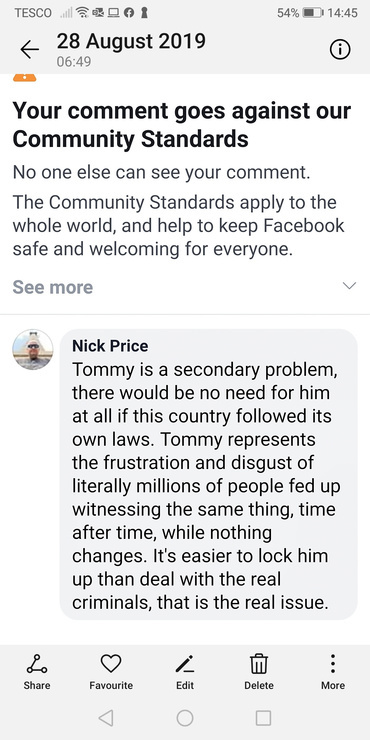Tap the Android home circle button
This screenshot has width=370, height=740.
(x=185, y=718)
